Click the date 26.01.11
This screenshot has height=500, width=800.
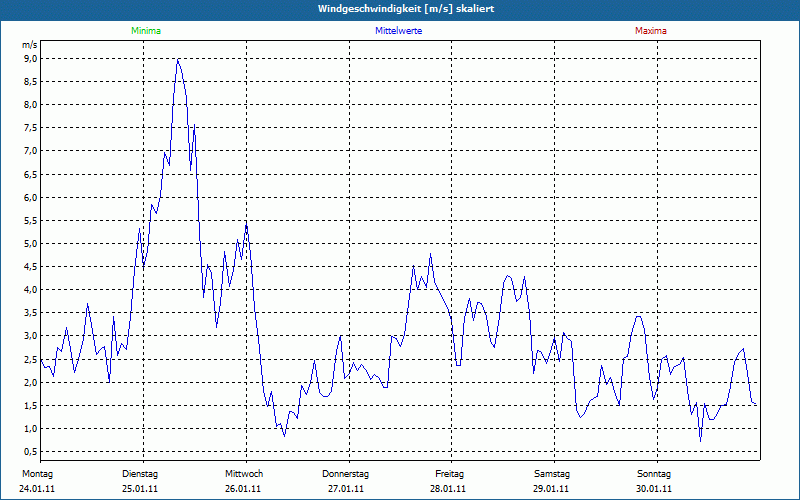243,489
